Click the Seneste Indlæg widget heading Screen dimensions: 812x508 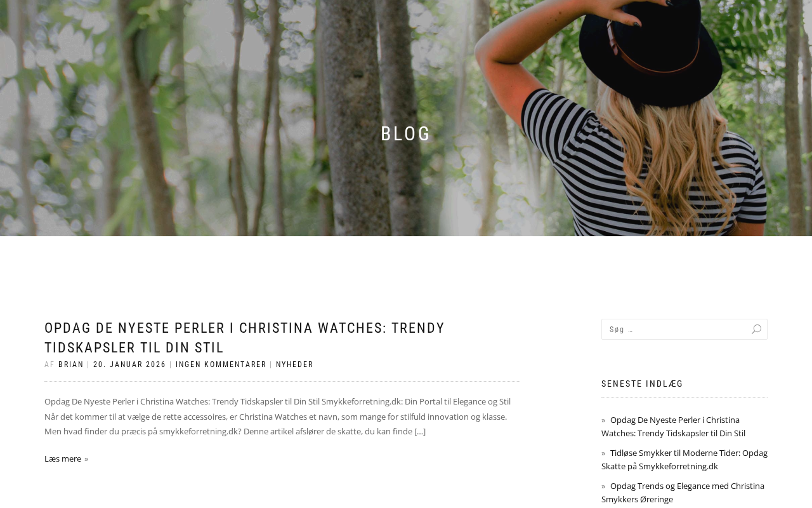point(642,384)
